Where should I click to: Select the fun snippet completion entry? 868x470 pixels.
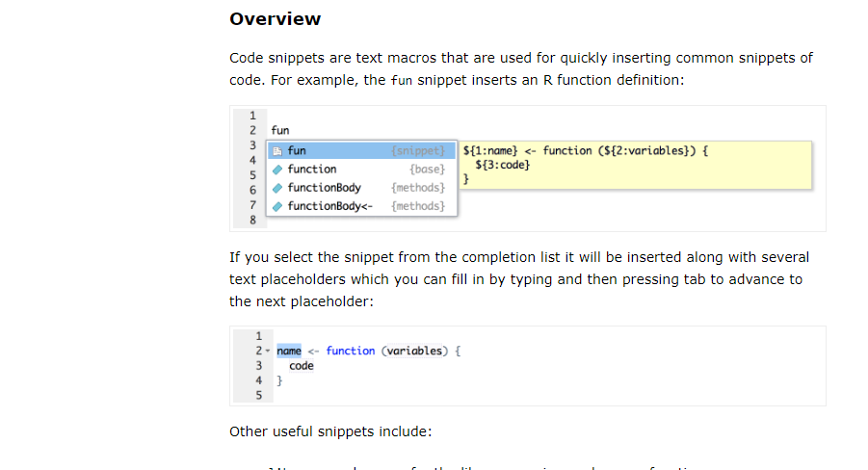[x=361, y=150]
